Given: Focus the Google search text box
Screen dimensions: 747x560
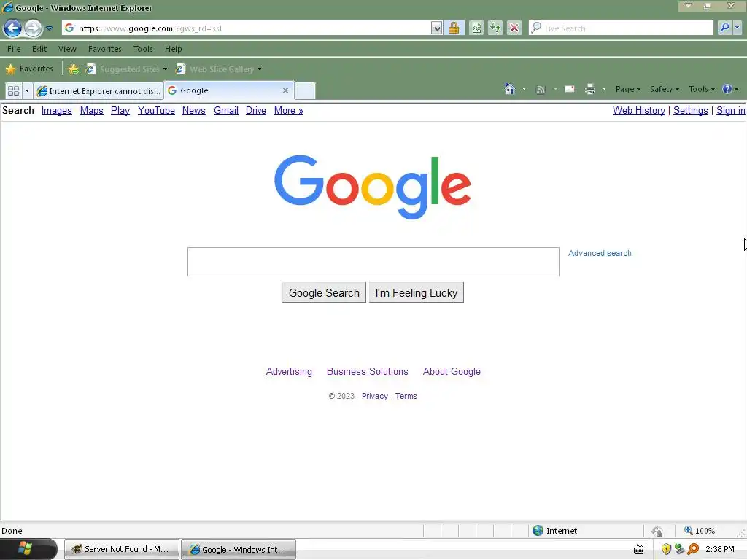Looking at the screenshot, I should pos(373,262).
